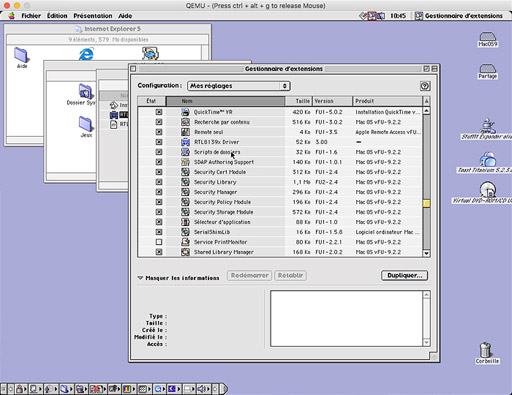Select Aide folder in Internet Explorer 5 window
This screenshot has width=512, height=395.
[21, 55]
